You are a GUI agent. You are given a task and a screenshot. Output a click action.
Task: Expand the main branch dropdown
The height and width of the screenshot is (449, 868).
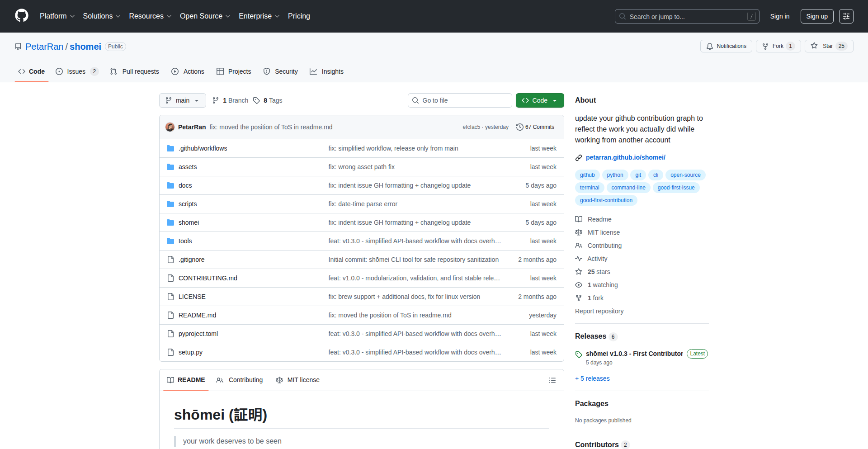point(182,100)
